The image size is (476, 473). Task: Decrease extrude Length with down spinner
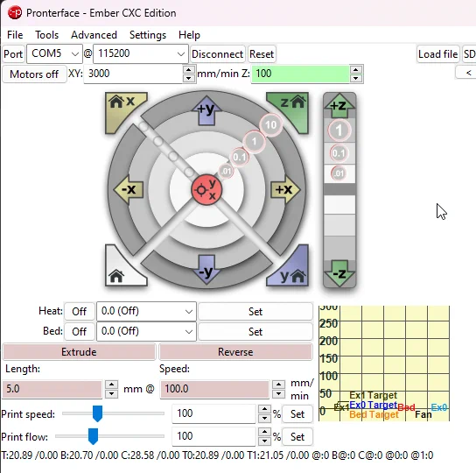point(111,393)
